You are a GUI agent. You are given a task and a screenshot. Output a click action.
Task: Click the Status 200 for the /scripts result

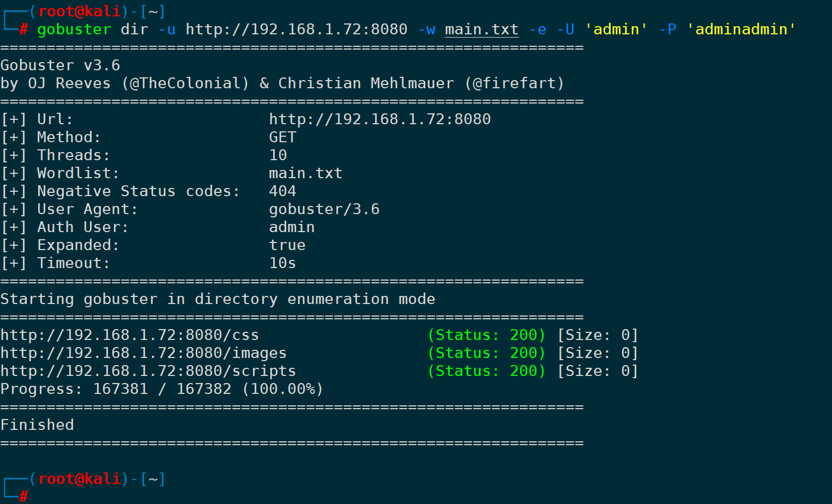(486, 371)
